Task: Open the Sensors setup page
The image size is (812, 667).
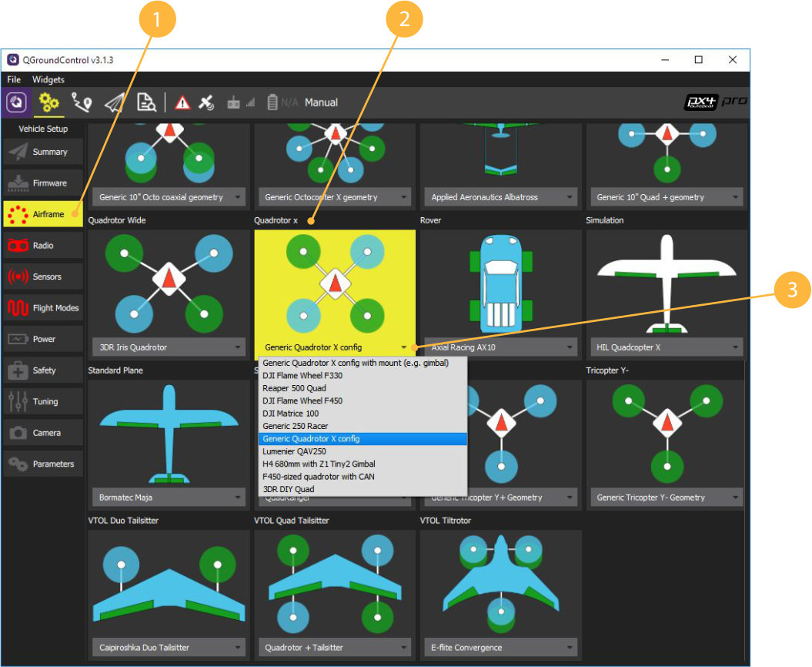Action: pyautogui.click(x=43, y=277)
